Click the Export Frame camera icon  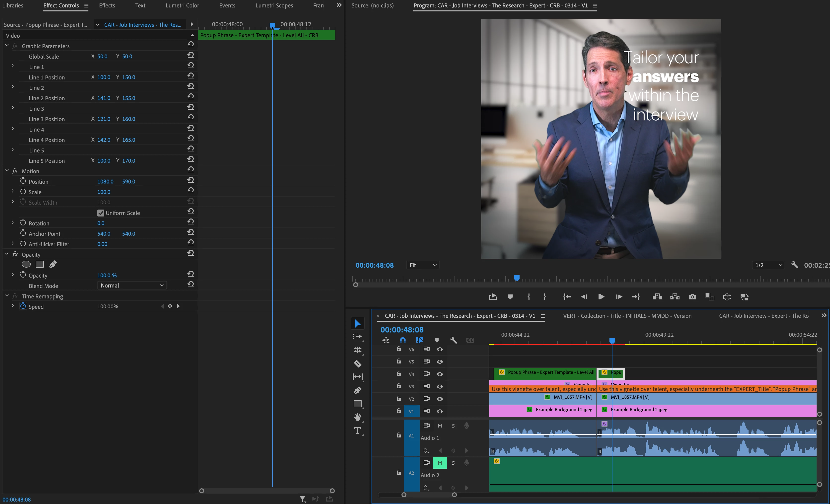(x=692, y=297)
